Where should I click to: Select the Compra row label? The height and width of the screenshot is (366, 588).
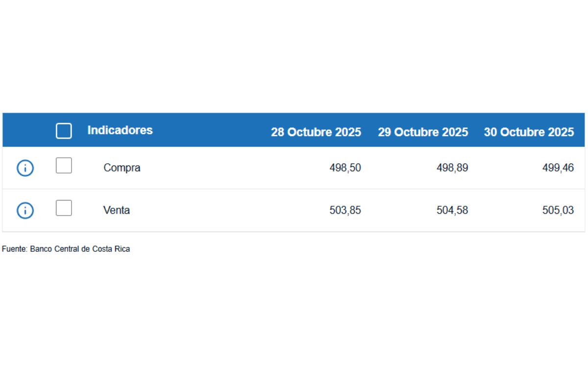click(122, 168)
